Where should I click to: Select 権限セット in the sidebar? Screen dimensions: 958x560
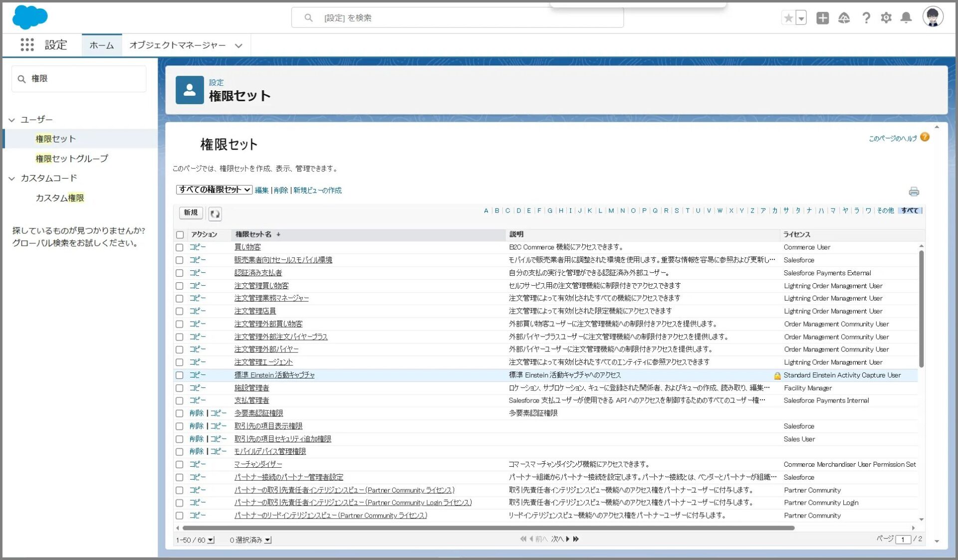click(55, 139)
